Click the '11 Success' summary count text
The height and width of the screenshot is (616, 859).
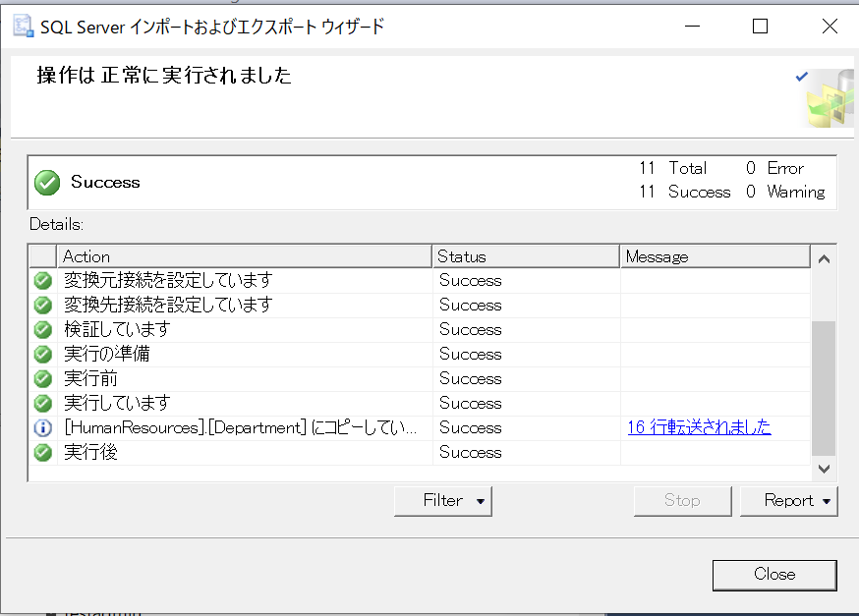tap(685, 192)
